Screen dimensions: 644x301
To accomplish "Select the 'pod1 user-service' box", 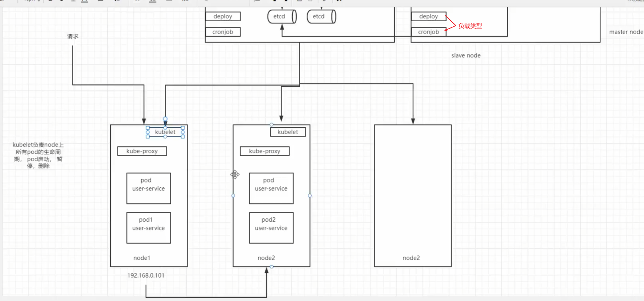I will (x=148, y=228).
